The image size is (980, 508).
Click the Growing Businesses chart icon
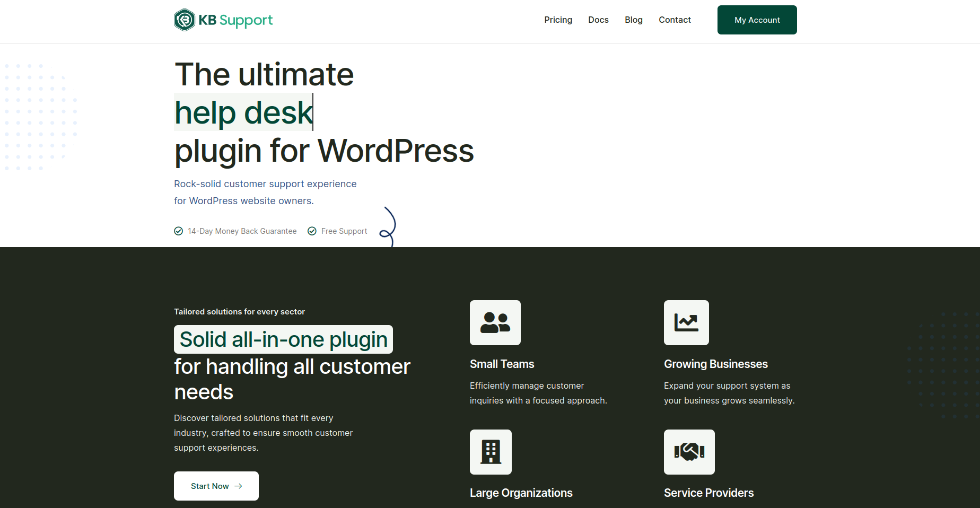686,322
